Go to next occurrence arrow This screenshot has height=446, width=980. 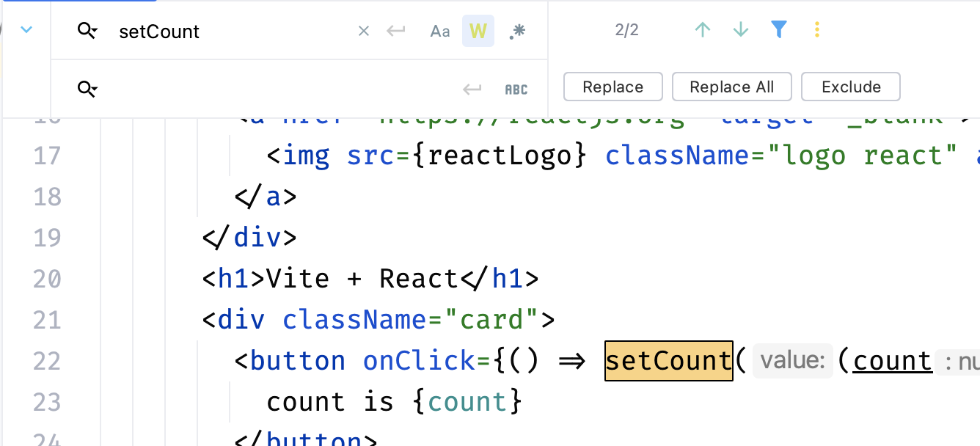pyautogui.click(x=741, y=30)
